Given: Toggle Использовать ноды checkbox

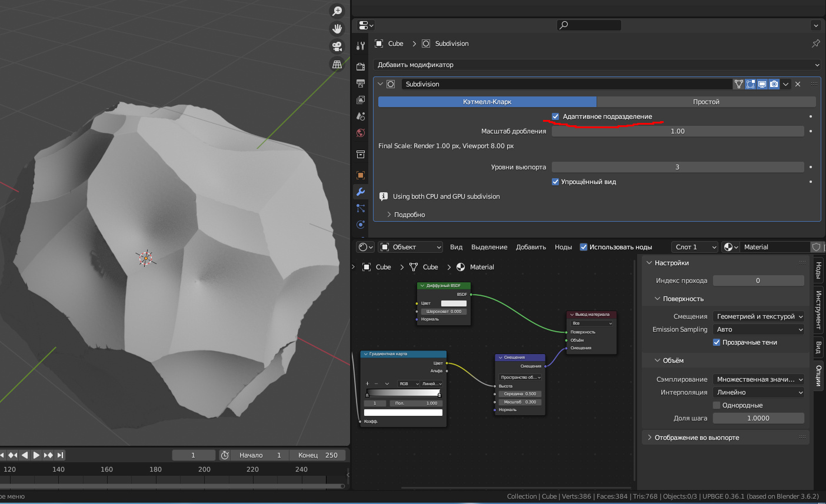Looking at the screenshot, I should point(584,247).
